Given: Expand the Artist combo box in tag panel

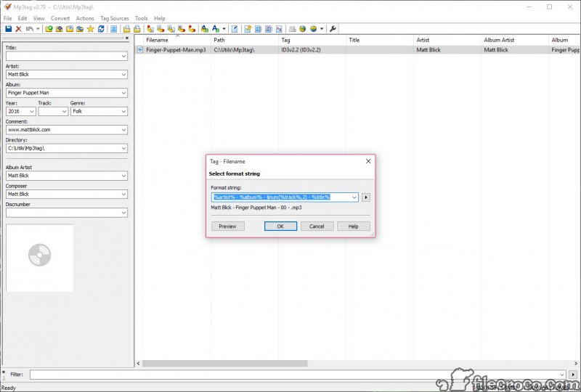Looking at the screenshot, I should (123, 75).
